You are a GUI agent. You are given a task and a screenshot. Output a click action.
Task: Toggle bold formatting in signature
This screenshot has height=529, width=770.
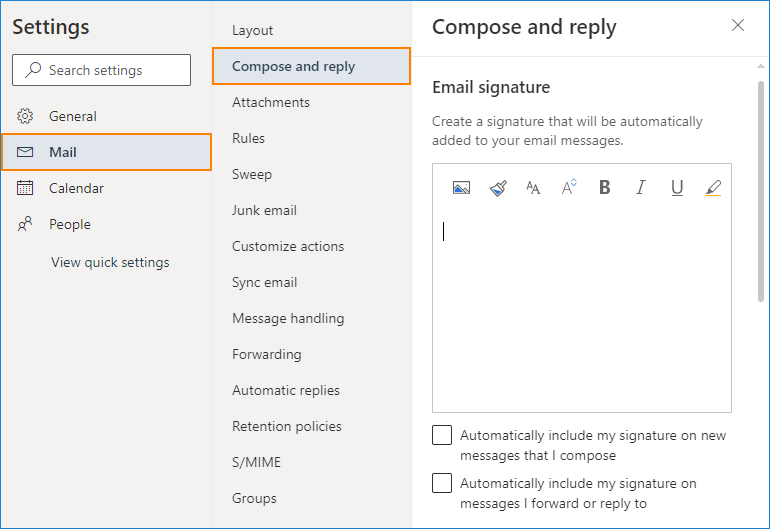[x=605, y=188]
